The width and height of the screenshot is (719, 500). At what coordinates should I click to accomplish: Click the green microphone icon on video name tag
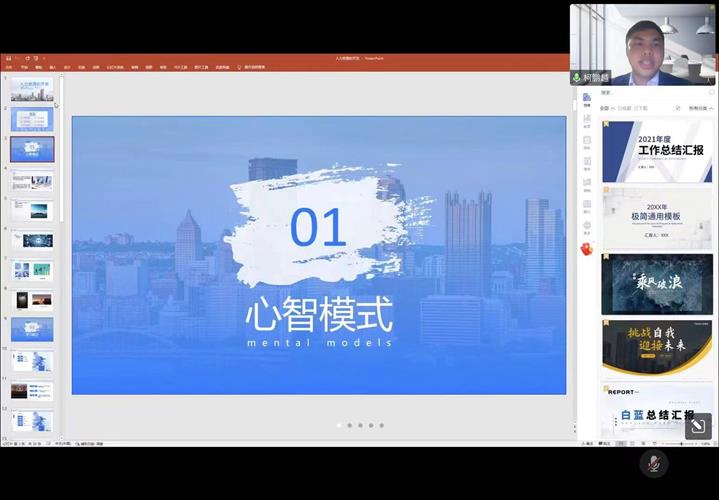[577, 77]
